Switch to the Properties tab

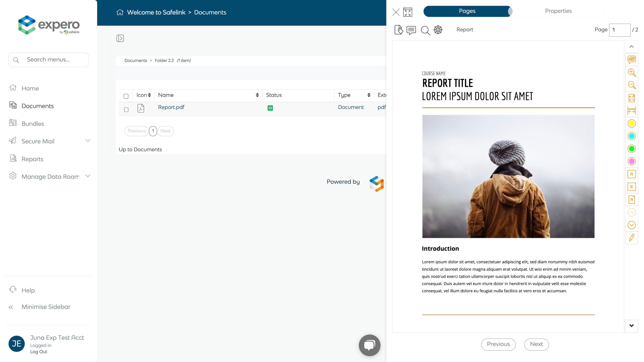[558, 11]
